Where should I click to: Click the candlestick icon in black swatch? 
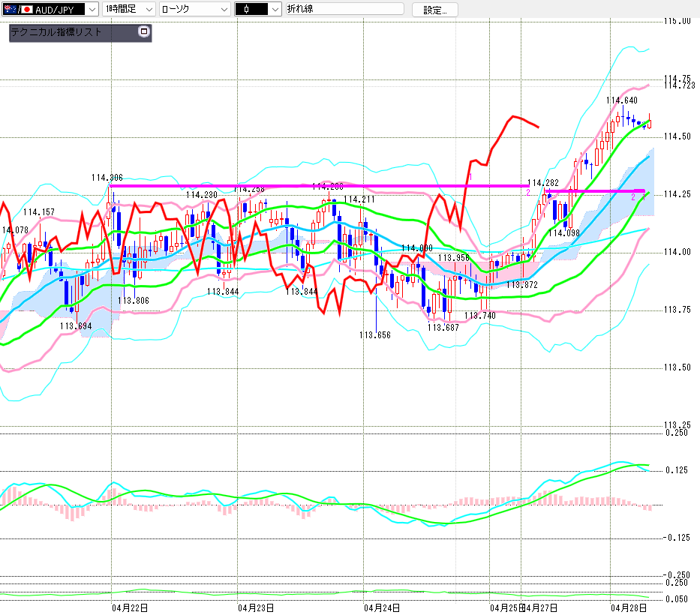[246, 9]
